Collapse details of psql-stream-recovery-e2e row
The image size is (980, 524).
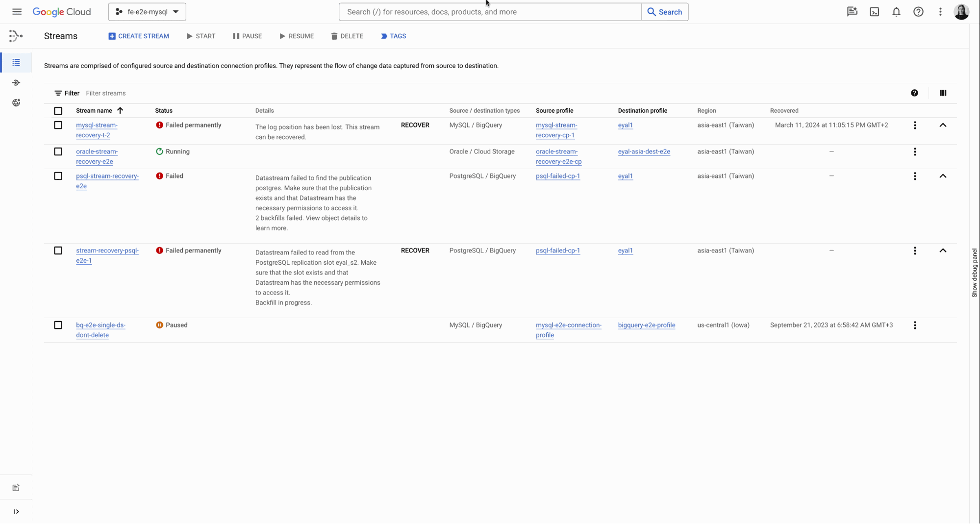click(943, 176)
